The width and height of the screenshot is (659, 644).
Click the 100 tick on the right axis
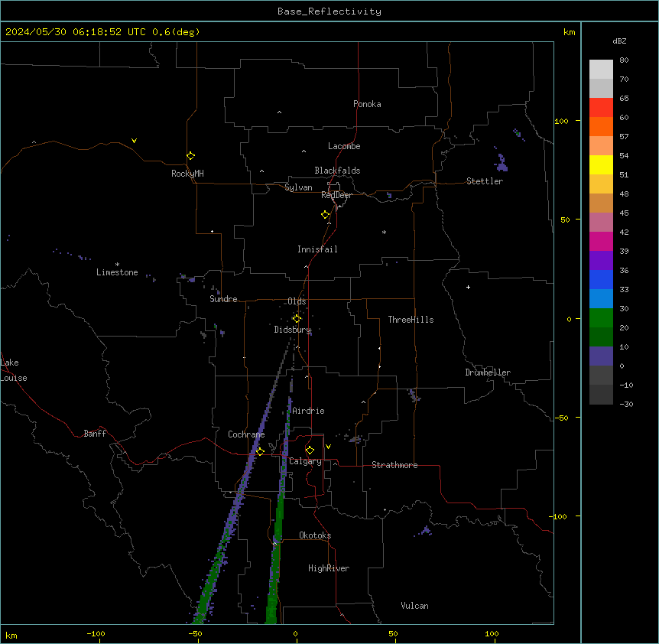click(561, 121)
